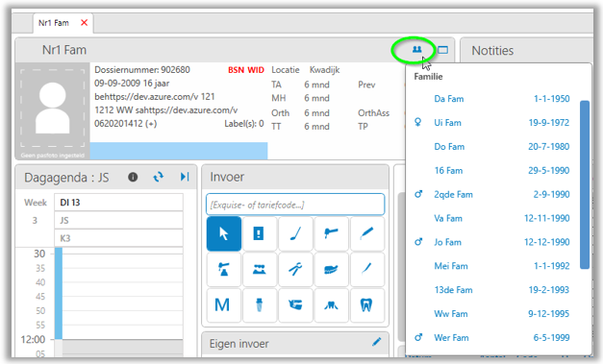The image size is (603, 364).
Task: Refresh the Dagagenda with the arrows icon
Action: pos(159,177)
